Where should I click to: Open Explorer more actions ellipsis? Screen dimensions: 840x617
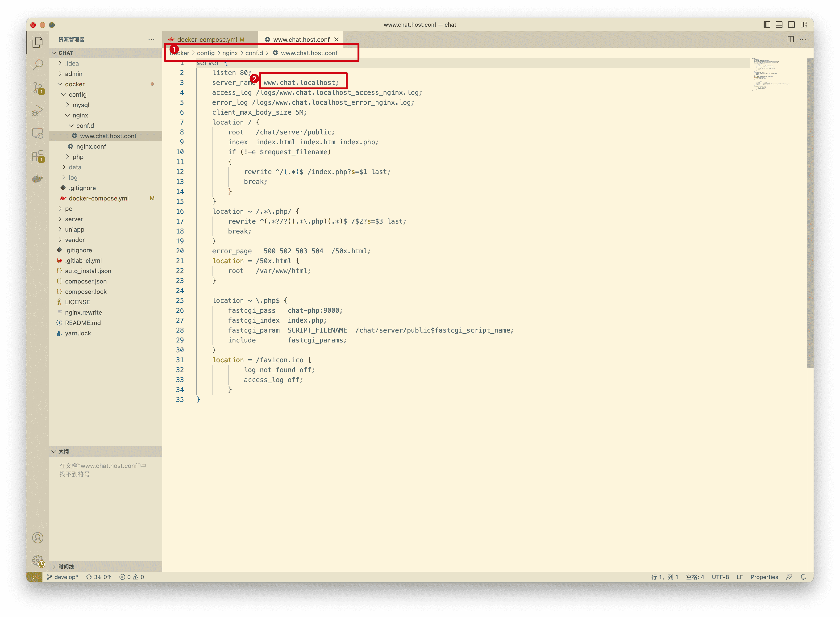[x=151, y=39]
